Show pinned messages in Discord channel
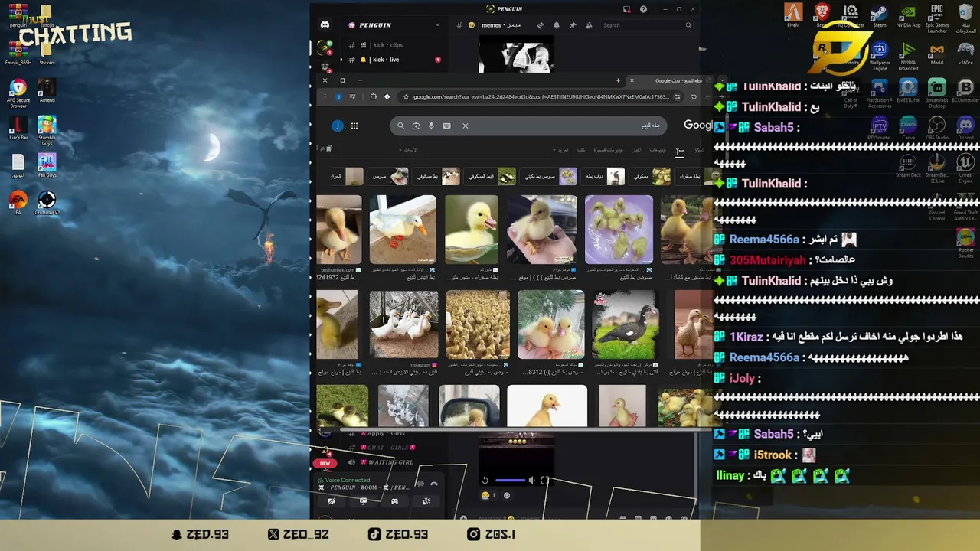980x551 pixels. pyautogui.click(x=573, y=25)
